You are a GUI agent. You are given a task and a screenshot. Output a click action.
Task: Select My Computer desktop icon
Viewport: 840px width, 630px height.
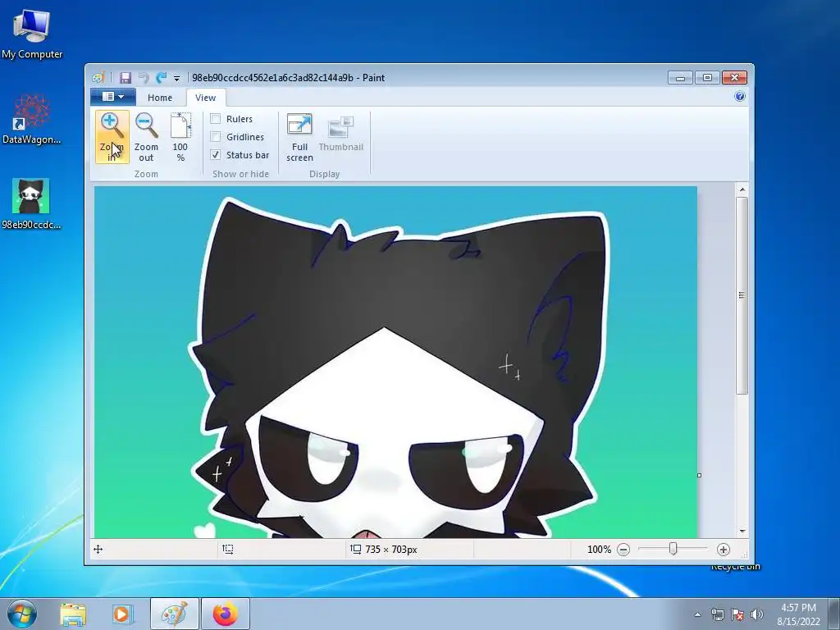point(32,34)
